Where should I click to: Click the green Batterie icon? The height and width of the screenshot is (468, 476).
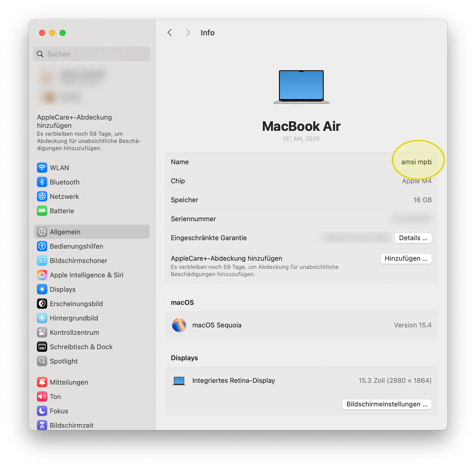[42, 211]
